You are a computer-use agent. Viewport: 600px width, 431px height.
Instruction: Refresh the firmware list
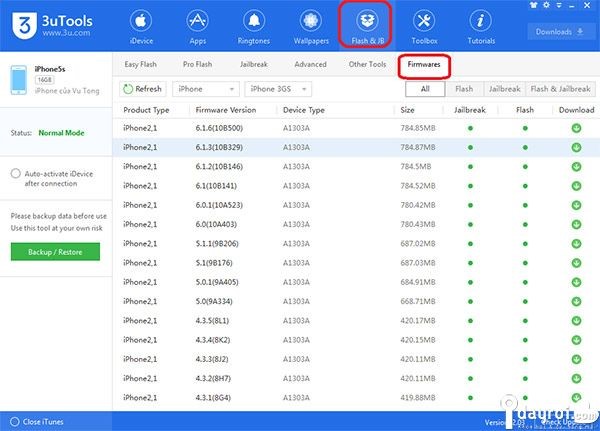(x=142, y=89)
